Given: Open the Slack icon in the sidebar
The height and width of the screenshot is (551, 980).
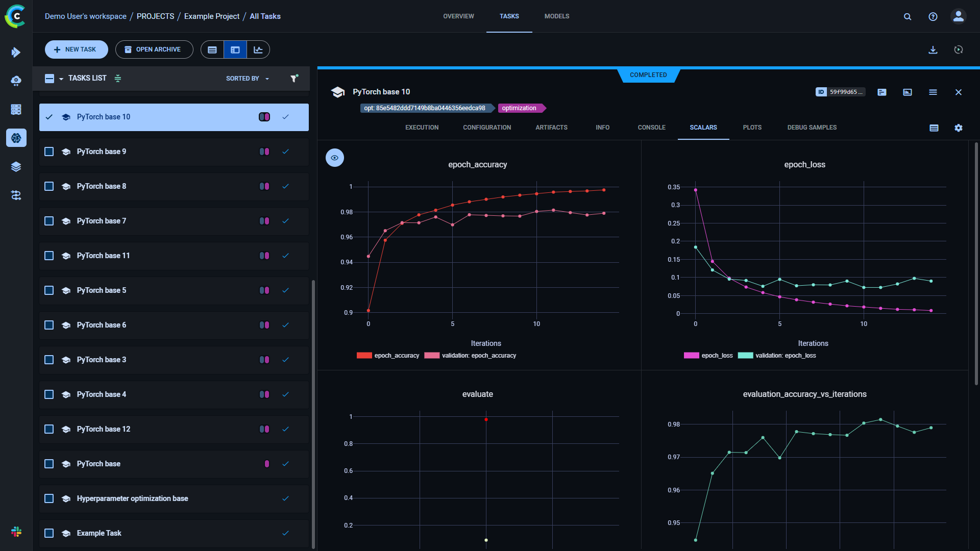Looking at the screenshot, I should point(16,532).
